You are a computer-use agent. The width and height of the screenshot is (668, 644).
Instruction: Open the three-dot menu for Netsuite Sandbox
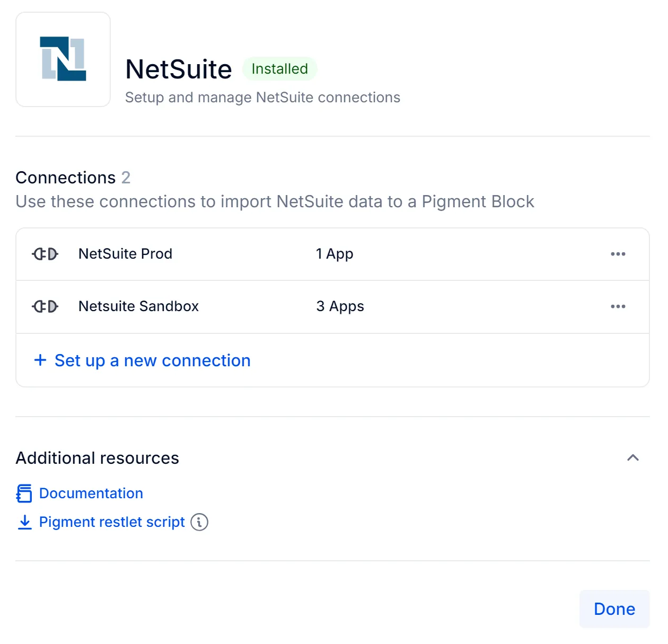[618, 306]
